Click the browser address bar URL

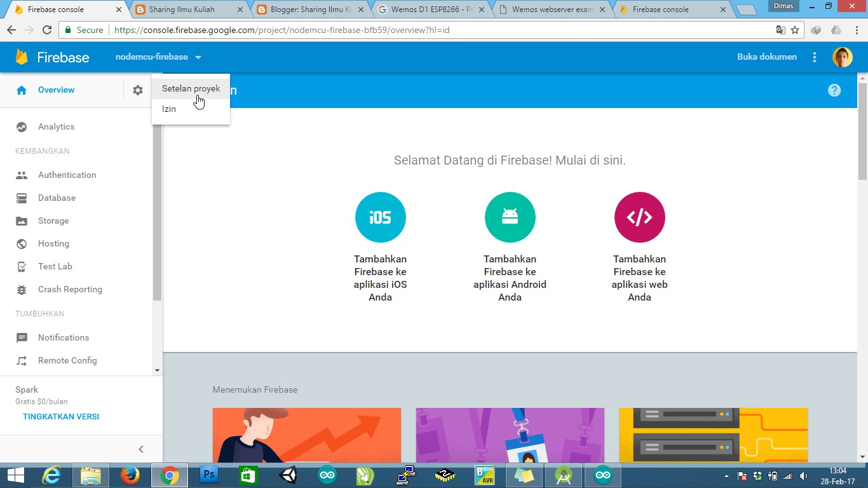[282, 30]
